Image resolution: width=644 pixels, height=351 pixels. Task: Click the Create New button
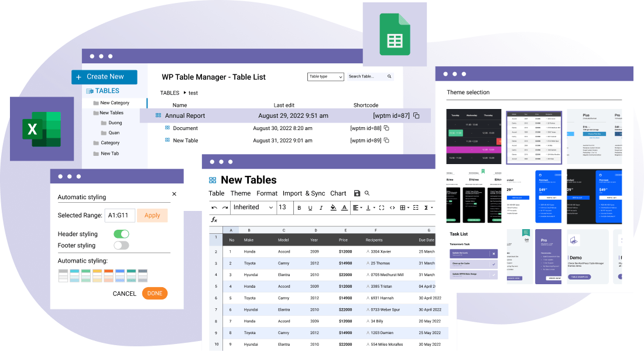coord(104,77)
